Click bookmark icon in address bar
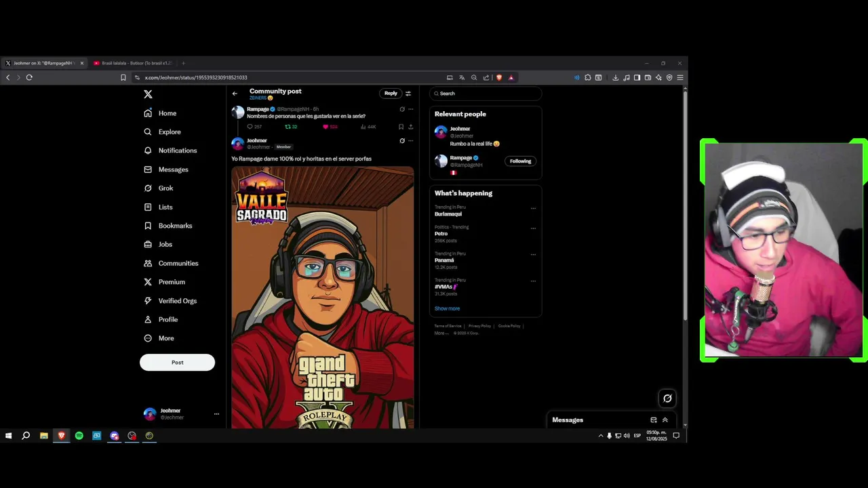 [x=123, y=77]
